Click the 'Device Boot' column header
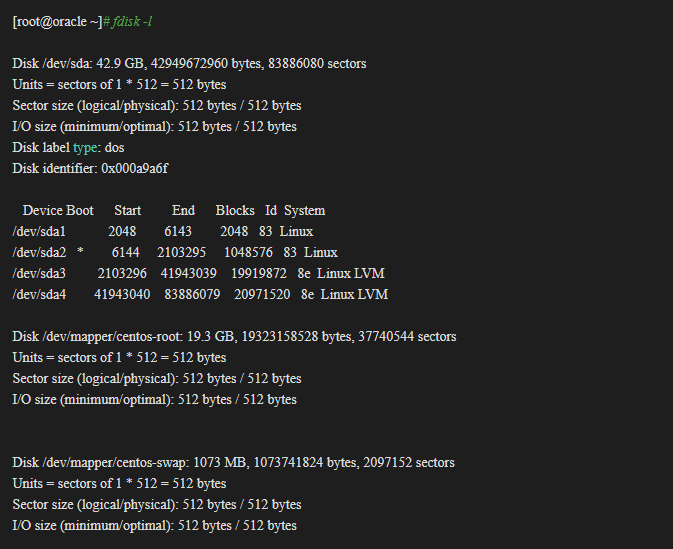Viewport: 673px width, 549px height. (58, 210)
